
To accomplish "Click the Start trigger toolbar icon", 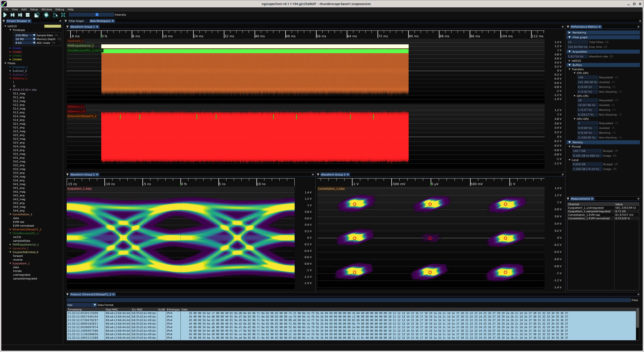I will (x=5, y=15).
